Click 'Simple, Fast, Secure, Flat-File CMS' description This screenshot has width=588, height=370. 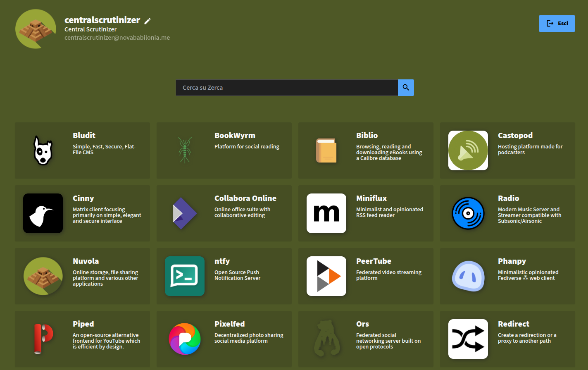tap(104, 149)
